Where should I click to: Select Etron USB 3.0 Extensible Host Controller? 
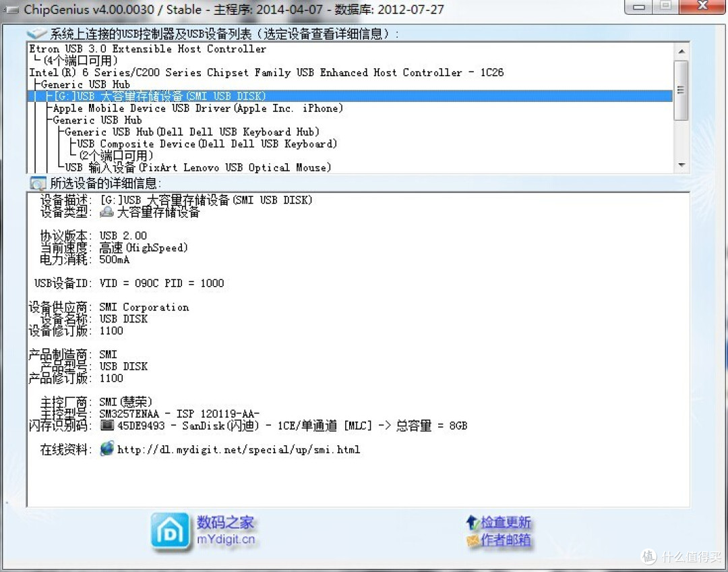point(148,49)
